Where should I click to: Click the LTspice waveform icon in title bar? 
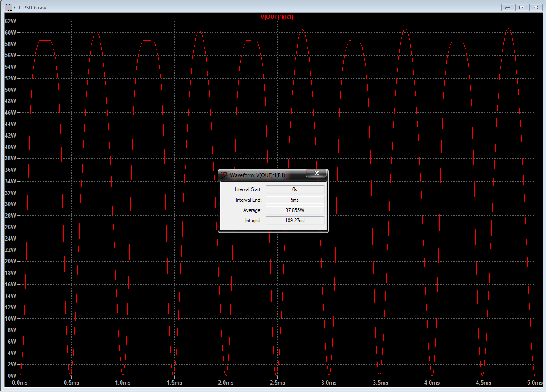coord(8,8)
